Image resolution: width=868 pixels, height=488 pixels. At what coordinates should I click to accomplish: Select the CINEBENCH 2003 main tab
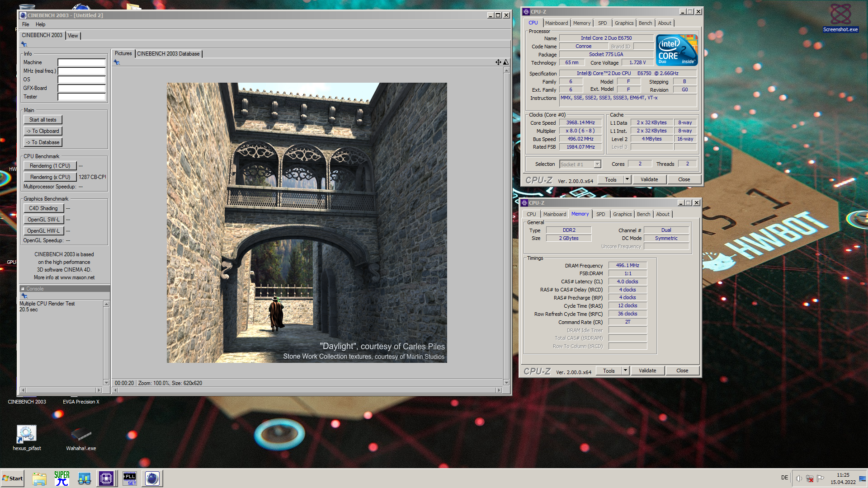42,35
